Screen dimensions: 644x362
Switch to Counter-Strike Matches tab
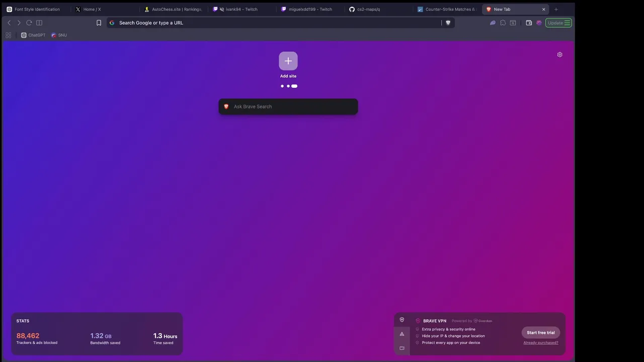click(447, 9)
